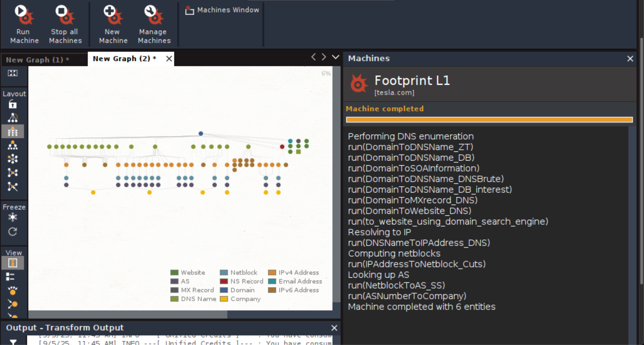Screen dimensions: 644x345
Task: Click the 6% zoom indicator
Action: click(326, 73)
